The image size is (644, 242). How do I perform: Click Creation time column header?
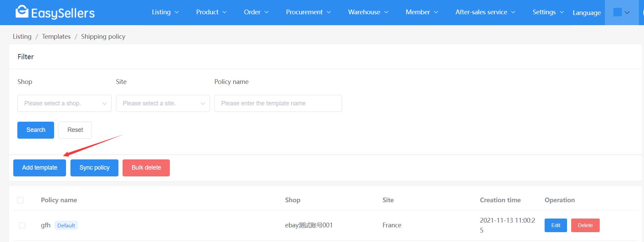coord(500,200)
